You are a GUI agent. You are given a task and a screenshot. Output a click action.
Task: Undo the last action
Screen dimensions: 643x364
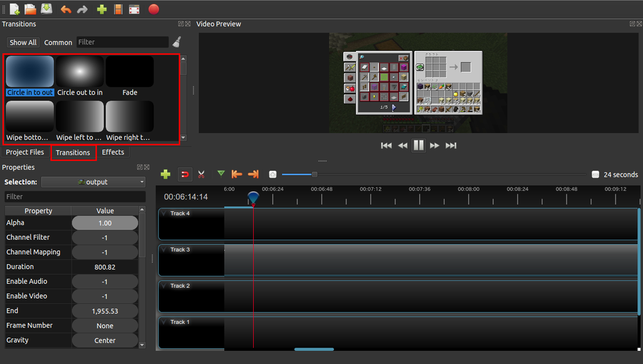pyautogui.click(x=66, y=9)
